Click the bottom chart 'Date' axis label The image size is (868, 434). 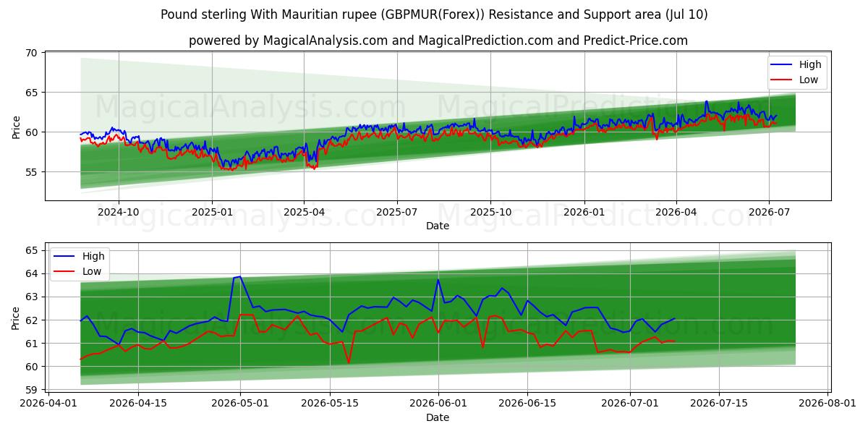437,417
